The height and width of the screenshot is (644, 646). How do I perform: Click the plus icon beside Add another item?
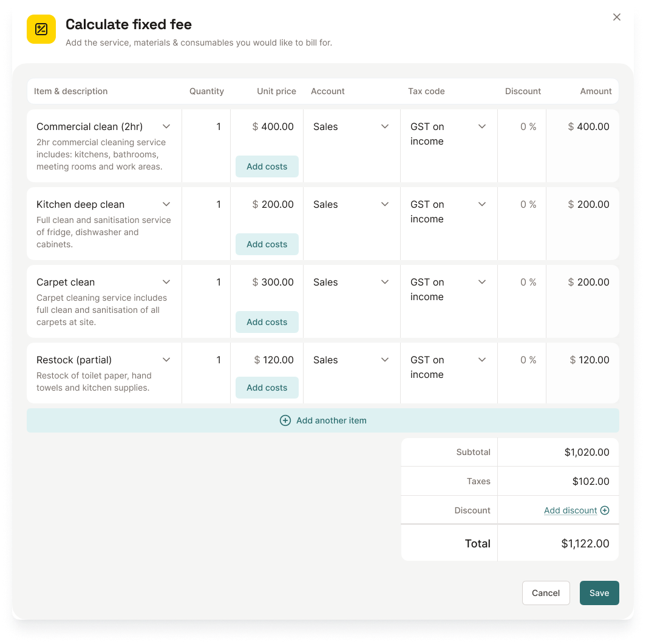click(x=285, y=420)
